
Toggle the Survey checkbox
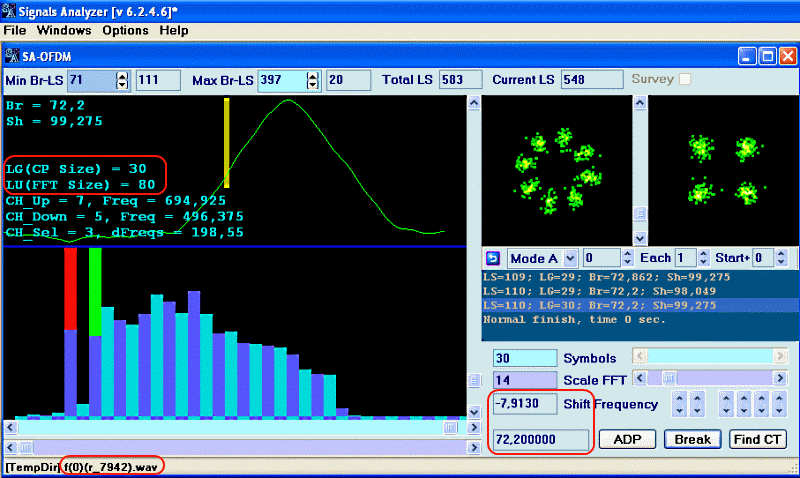(685, 79)
